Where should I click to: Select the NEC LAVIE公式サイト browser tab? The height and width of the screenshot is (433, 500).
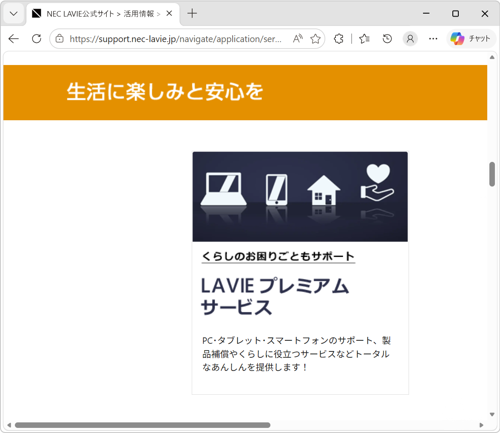(x=102, y=14)
